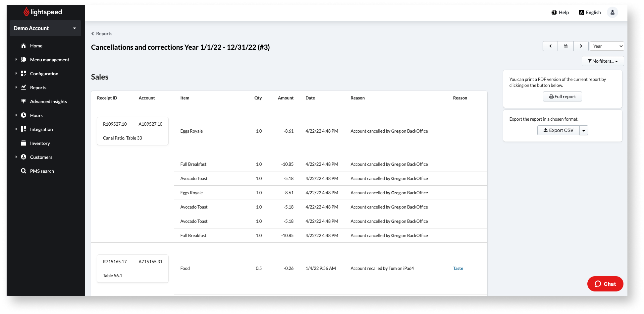Click the Inventory icon in sidebar
This screenshot has width=644, height=314.
[24, 143]
